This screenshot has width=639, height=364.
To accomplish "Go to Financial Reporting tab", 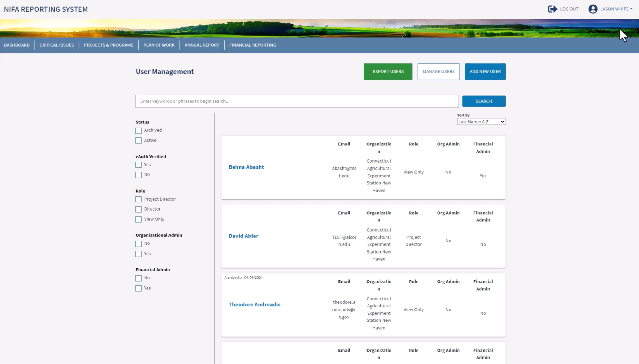I will tap(253, 45).
